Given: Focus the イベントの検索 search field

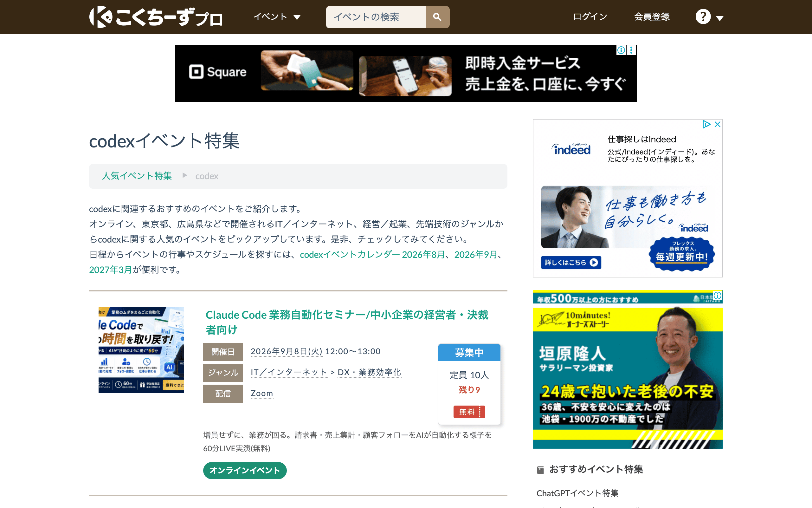Looking at the screenshot, I should tap(376, 17).
